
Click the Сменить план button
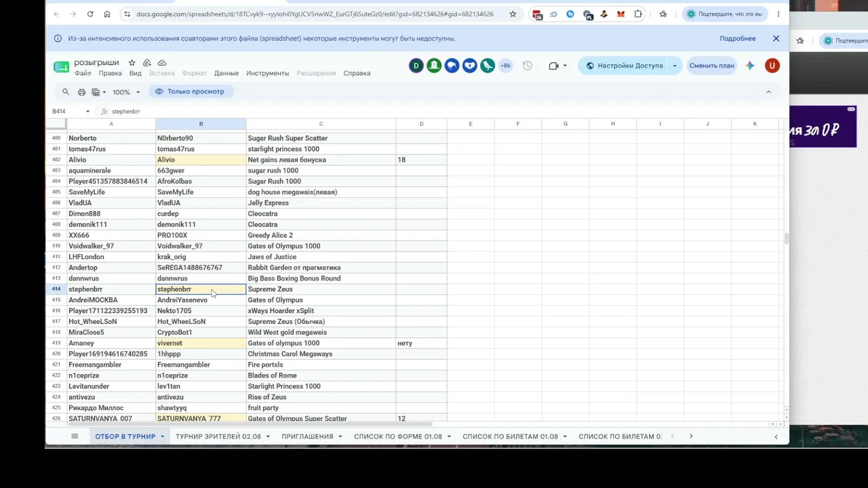click(711, 66)
